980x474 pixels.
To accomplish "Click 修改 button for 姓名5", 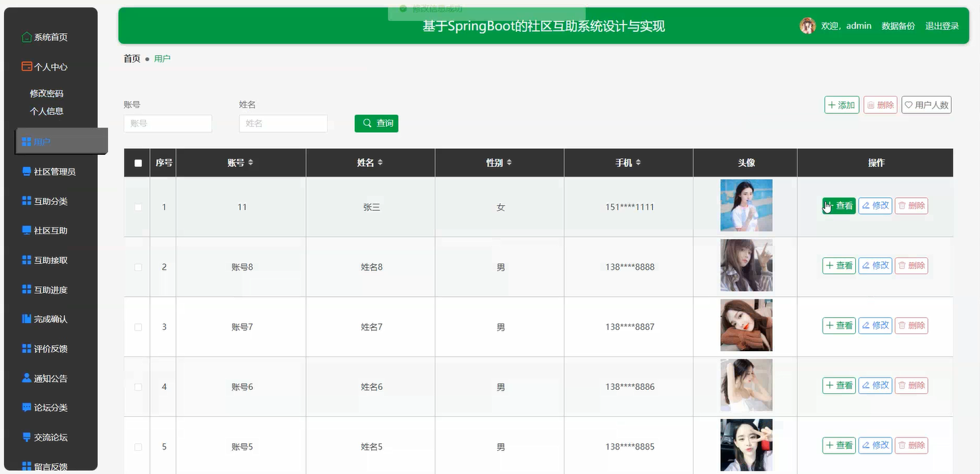I will point(875,445).
